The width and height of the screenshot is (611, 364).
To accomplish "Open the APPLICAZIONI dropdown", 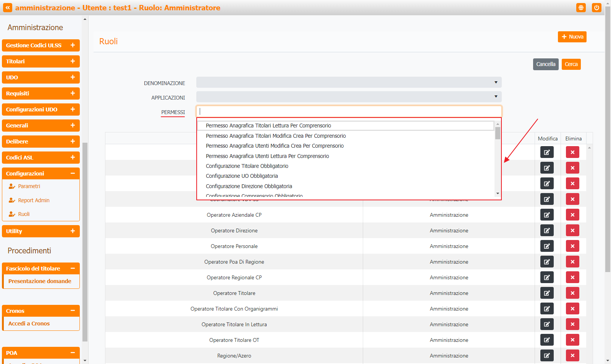I will (349, 97).
